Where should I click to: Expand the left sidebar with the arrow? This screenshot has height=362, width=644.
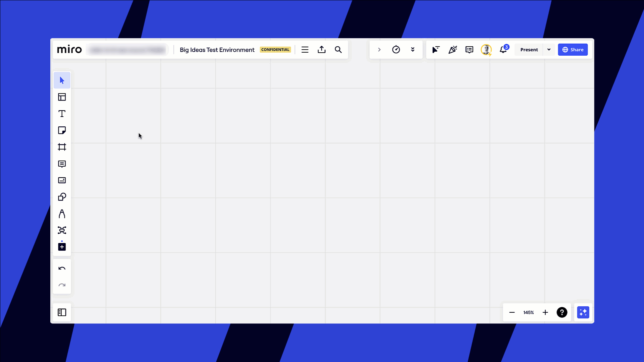tap(379, 49)
